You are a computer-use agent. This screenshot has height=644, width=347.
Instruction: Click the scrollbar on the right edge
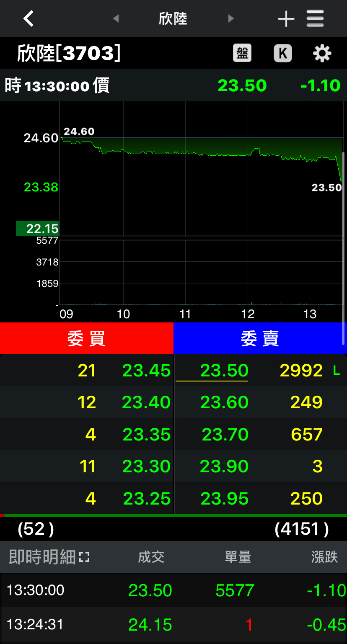coord(343,247)
